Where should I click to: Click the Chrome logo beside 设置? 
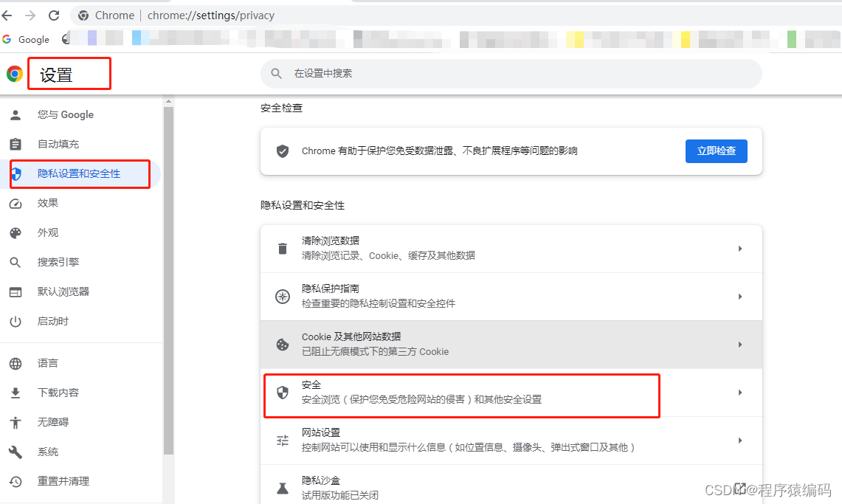click(x=15, y=74)
